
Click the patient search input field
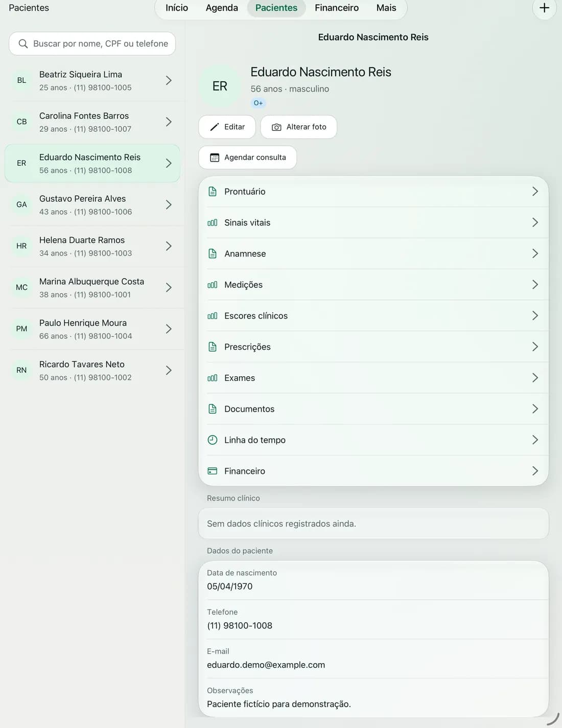pyautogui.click(x=92, y=43)
